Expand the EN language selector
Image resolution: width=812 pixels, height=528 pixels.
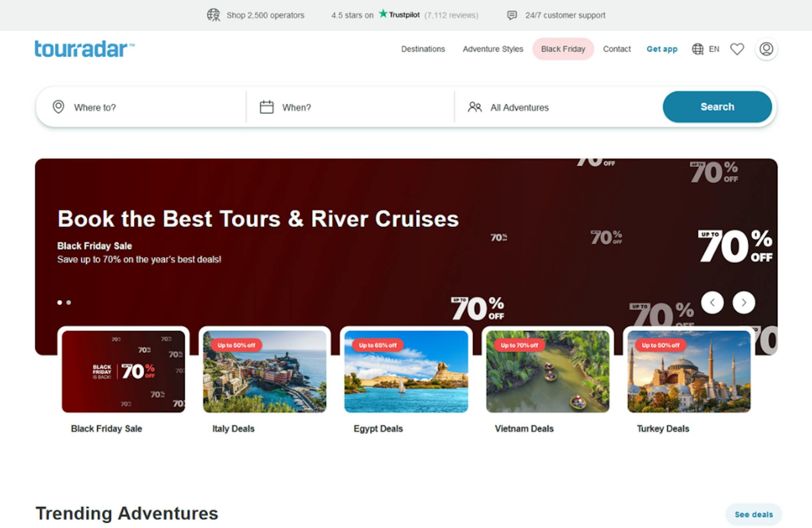click(714, 49)
